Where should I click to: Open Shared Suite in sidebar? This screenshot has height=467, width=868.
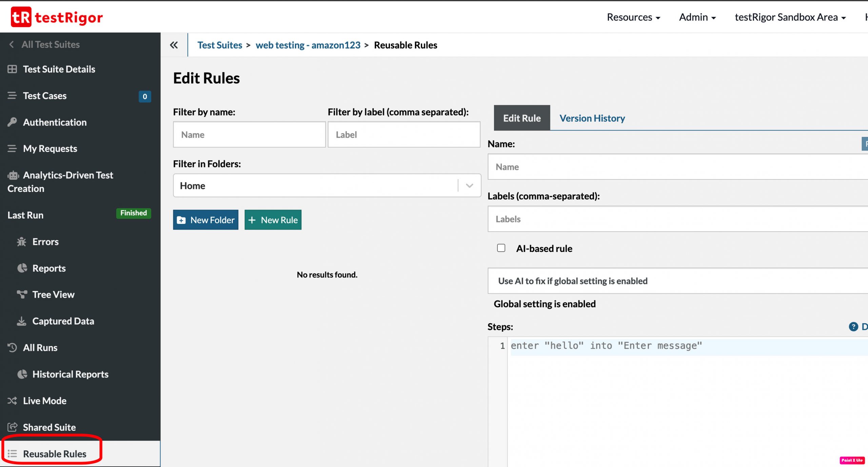tap(49, 427)
